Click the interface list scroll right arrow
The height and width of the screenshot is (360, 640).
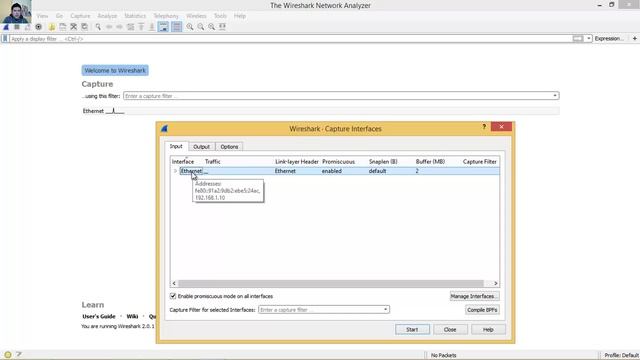coord(496,283)
